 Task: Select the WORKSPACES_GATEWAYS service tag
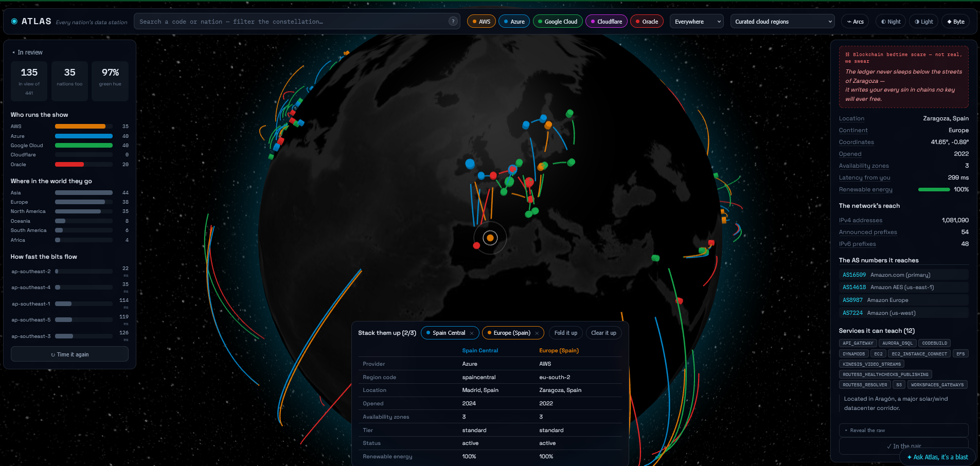tap(937, 385)
